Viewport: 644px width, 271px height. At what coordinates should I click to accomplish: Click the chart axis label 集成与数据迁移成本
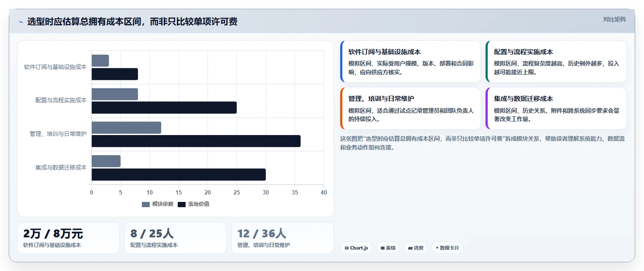(x=61, y=167)
